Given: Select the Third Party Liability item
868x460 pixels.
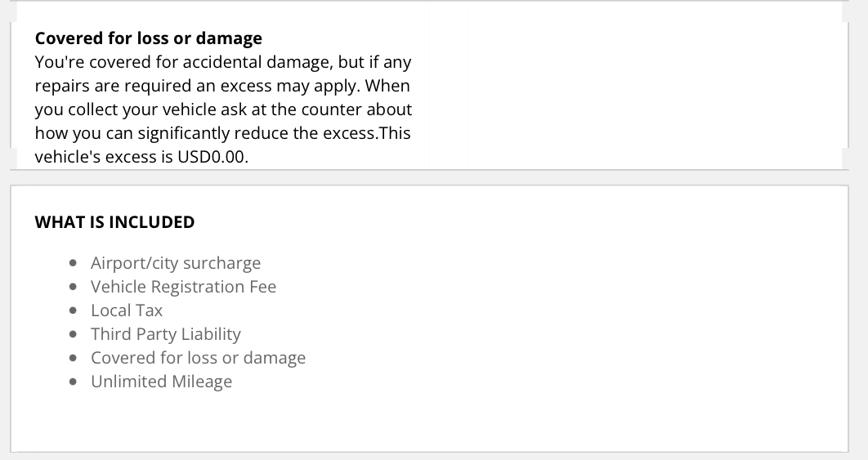Looking at the screenshot, I should (166, 334).
